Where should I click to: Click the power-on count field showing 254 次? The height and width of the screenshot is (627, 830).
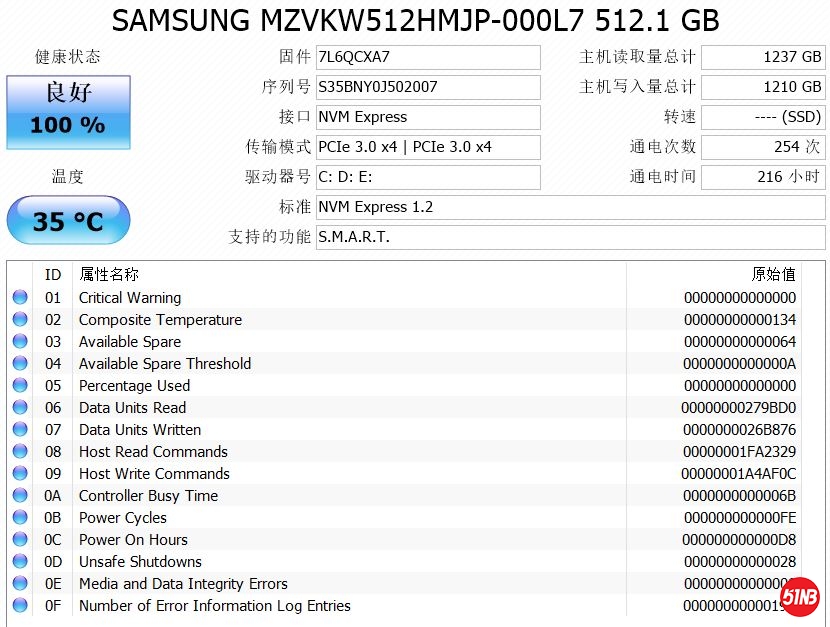pos(763,147)
